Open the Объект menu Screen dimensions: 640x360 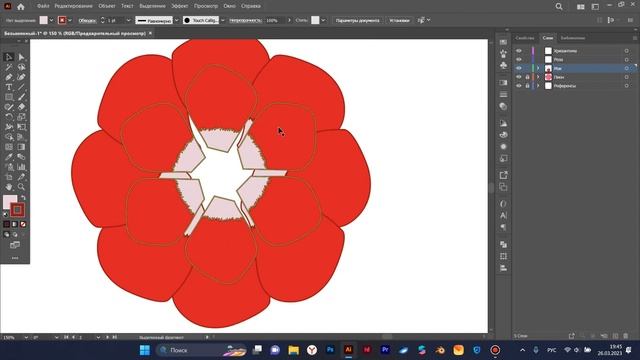(107, 6)
